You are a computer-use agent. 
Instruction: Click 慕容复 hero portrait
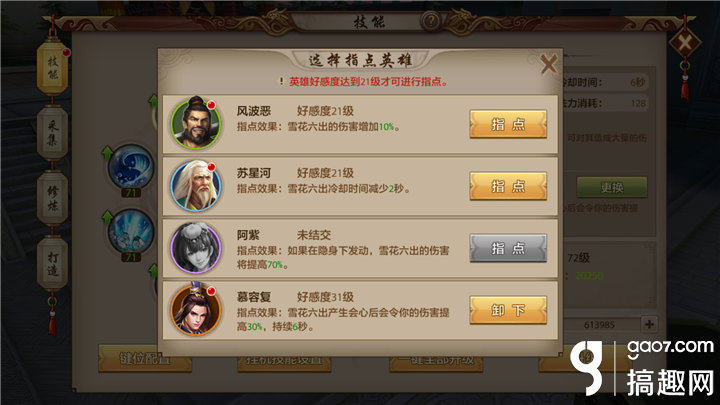pyautogui.click(x=196, y=309)
